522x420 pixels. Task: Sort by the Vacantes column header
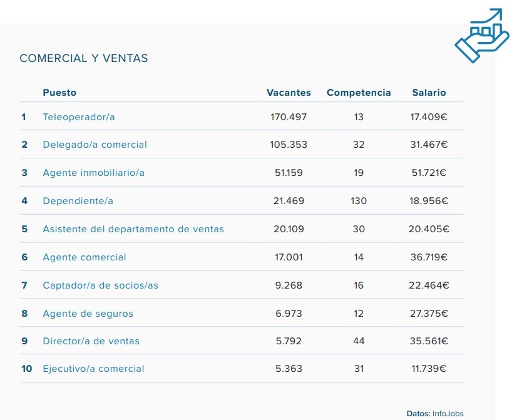coord(289,93)
